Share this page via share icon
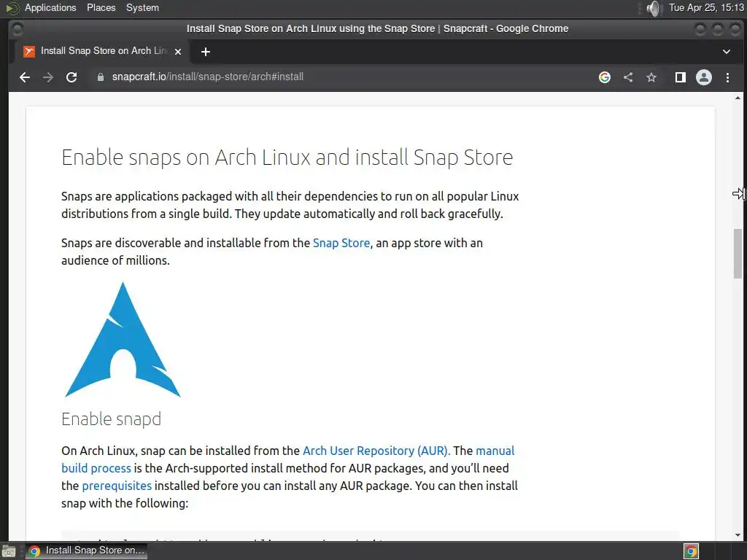Screen dimensions: 747x560 click(628, 77)
